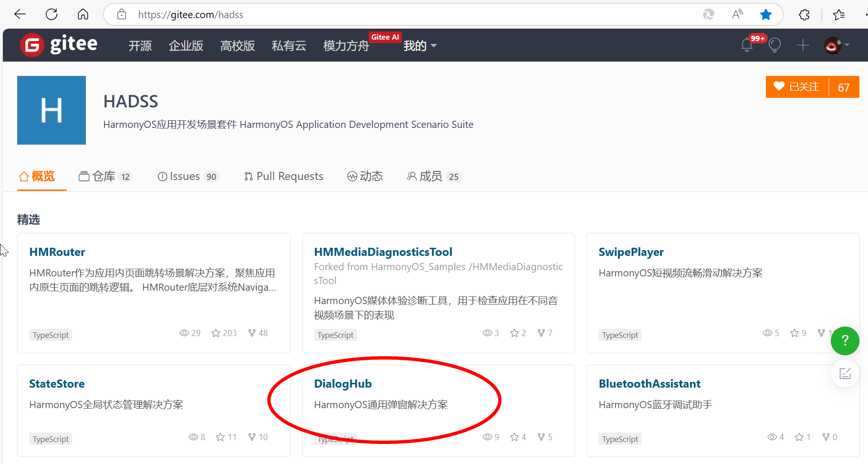868x464 pixels.
Task: Open the 高校版 menu item
Action: tap(238, 46)
